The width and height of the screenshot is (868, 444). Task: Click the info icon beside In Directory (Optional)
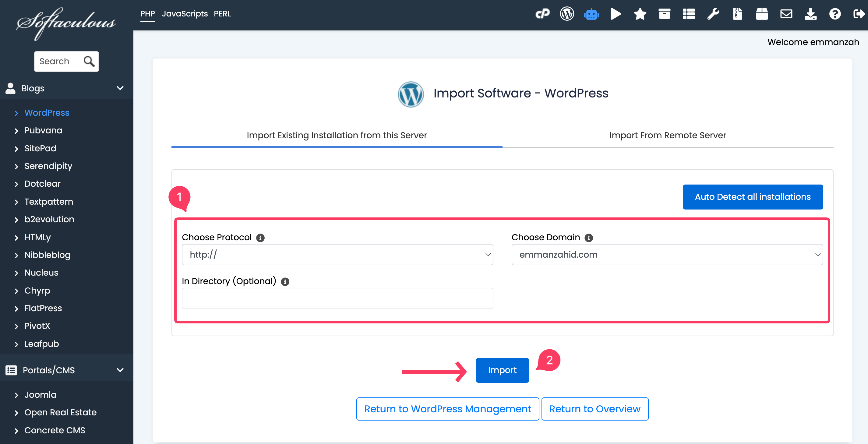pyautogui.click(x=285, y=281)
